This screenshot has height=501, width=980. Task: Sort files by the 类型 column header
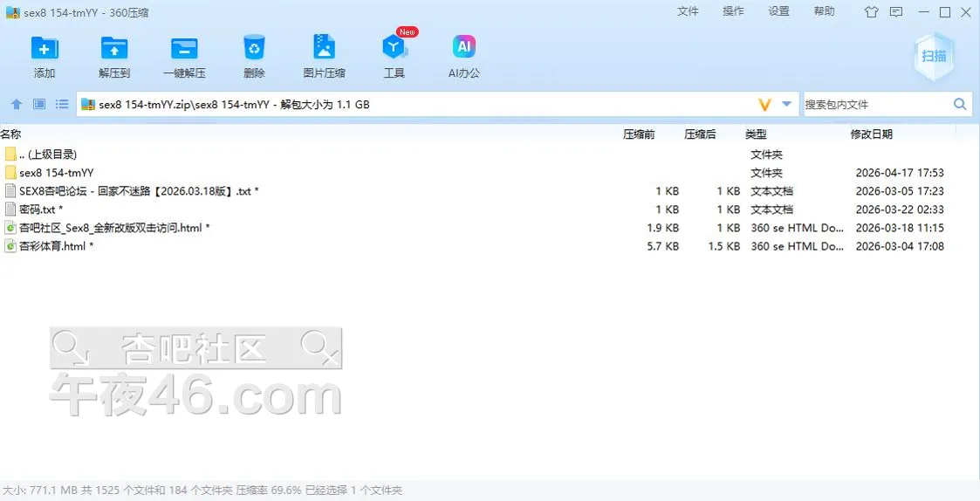pyautogui.click(x=756, y=134)
